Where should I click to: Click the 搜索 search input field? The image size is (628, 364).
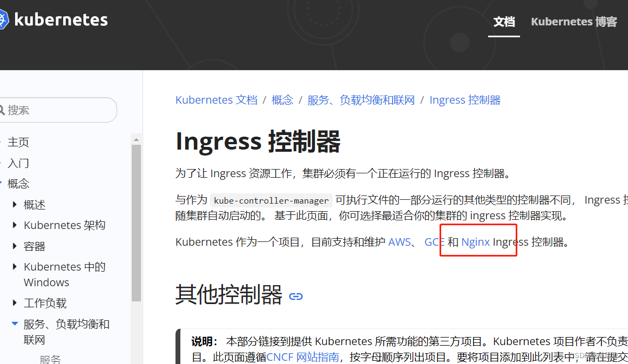(x=58, y=110)
